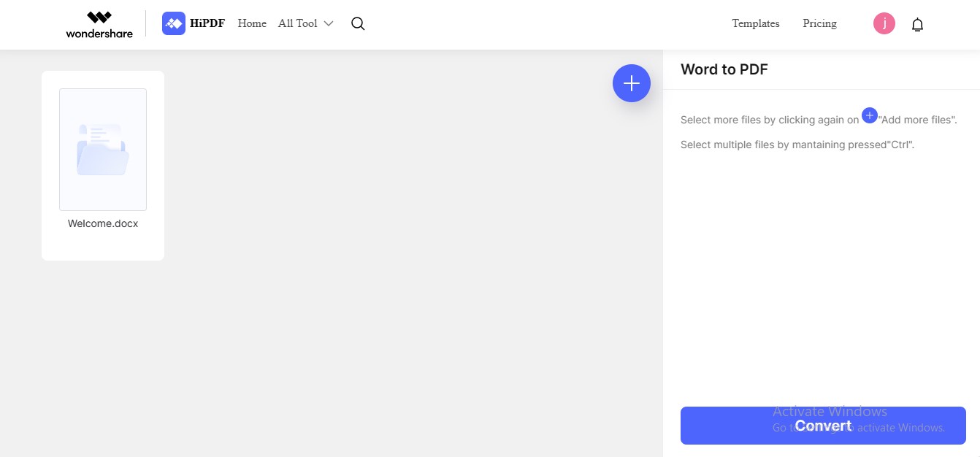Click the small plus icon in the instructions
Screen dimensions: 980x457
click(x=870, y=115)
